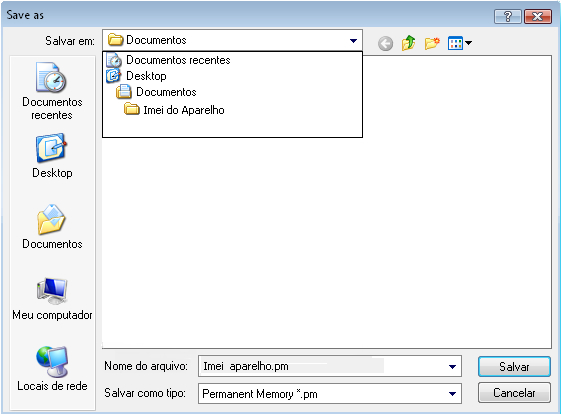Expand the Nome do arquivo dropdown arrow
The image size is (561, 414).
[x=452, y=367]
